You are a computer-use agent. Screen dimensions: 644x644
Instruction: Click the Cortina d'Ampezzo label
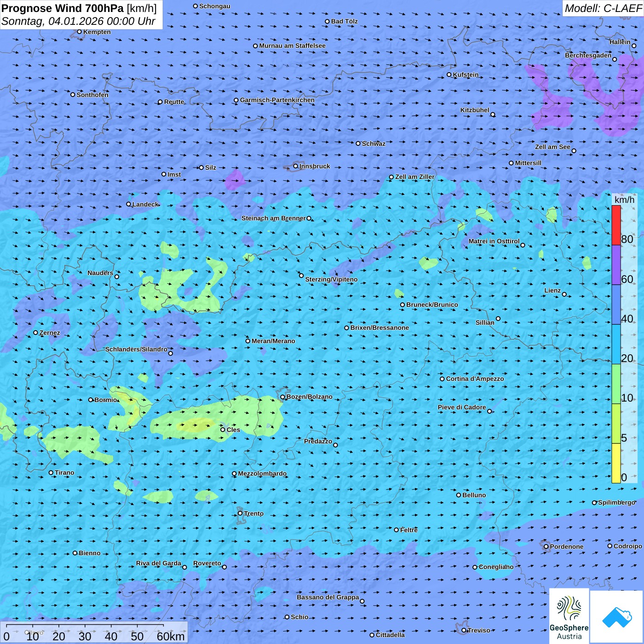(x=475, y=379)
